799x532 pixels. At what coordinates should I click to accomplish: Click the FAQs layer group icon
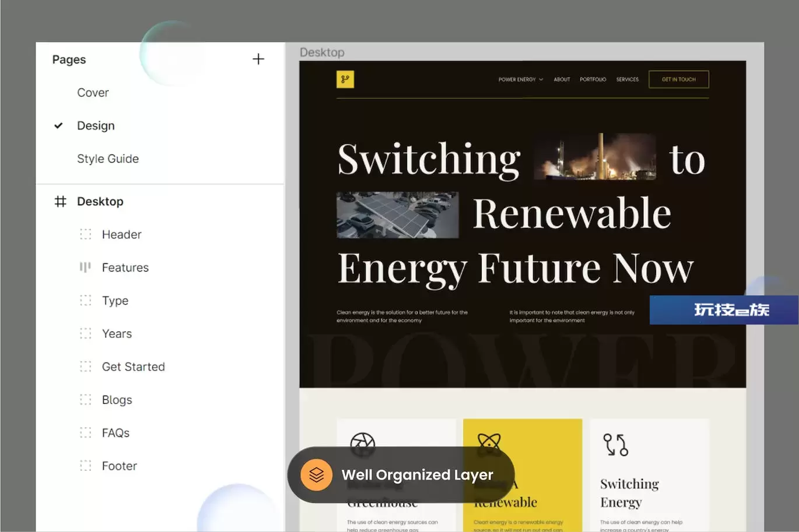tap(86, 433)
